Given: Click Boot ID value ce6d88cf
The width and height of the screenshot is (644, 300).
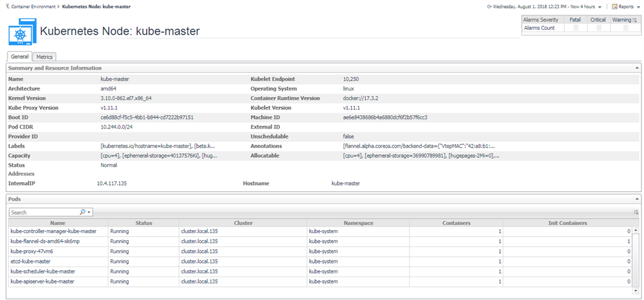Looking at the screenshot, I should pyautogui.click(x=147, y=118).
